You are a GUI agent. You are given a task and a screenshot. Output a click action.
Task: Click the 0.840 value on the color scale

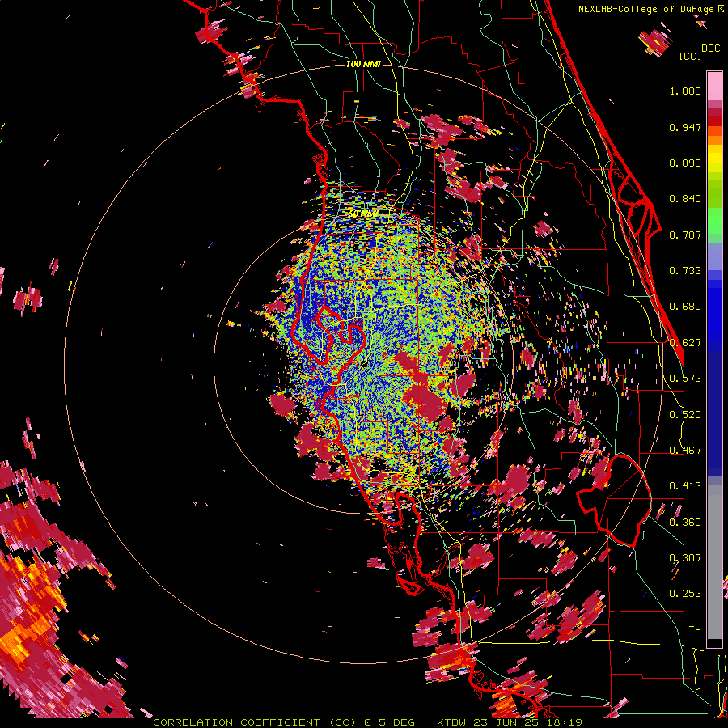coord(685,199)
